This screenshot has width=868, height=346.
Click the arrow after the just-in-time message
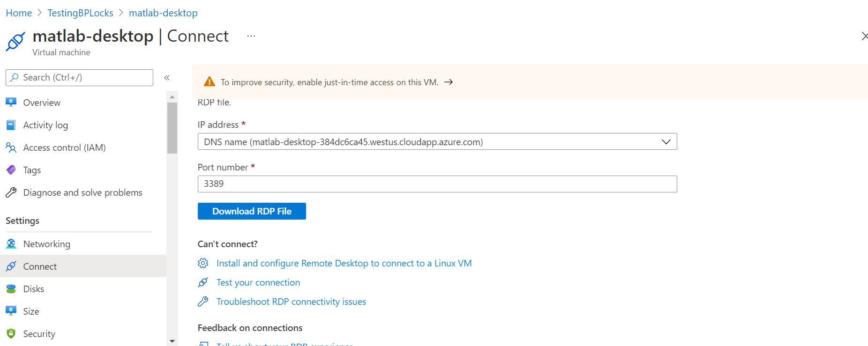coord(449,82)
